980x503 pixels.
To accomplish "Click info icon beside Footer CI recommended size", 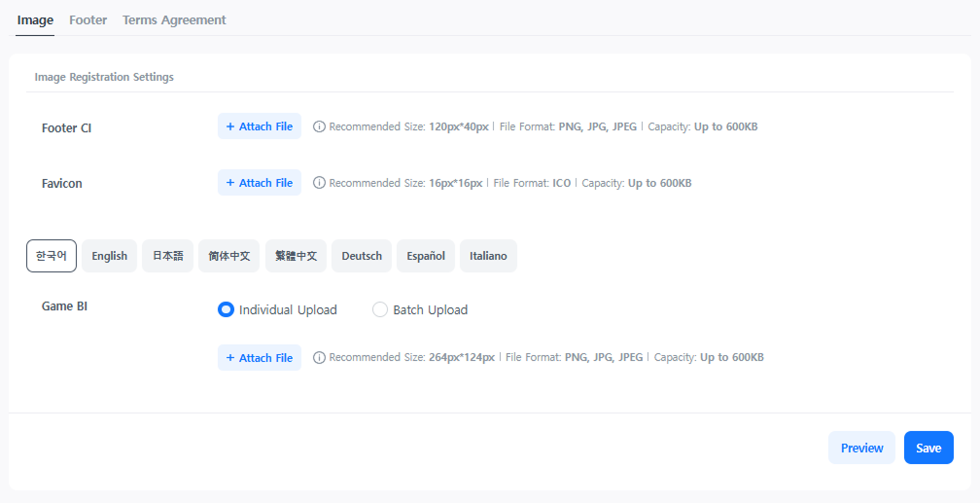I will point(319,126).
